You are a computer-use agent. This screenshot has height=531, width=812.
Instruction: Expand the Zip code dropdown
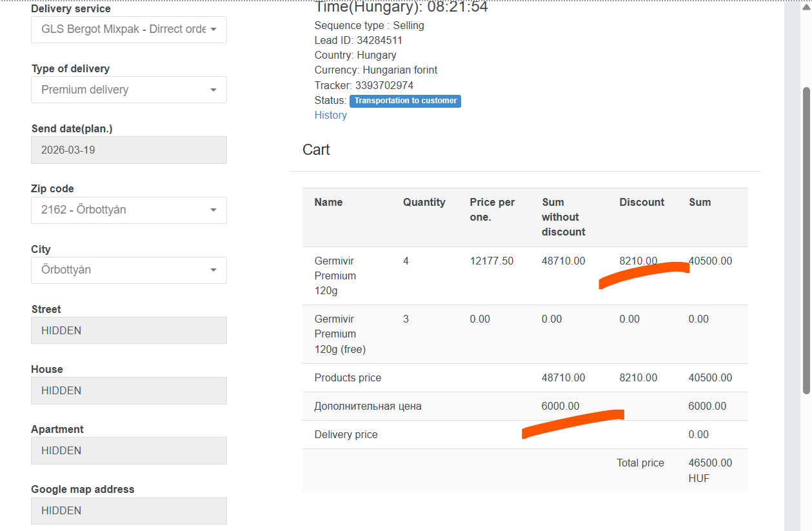129,210
